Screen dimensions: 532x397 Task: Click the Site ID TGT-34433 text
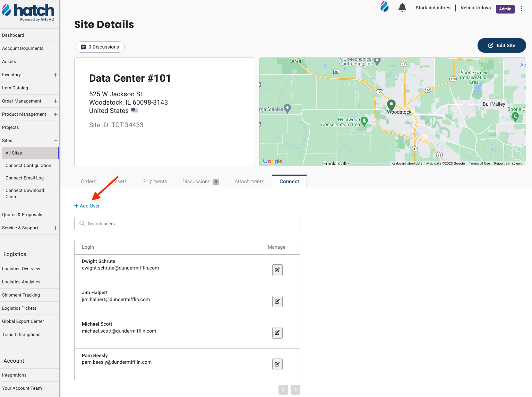116,125
